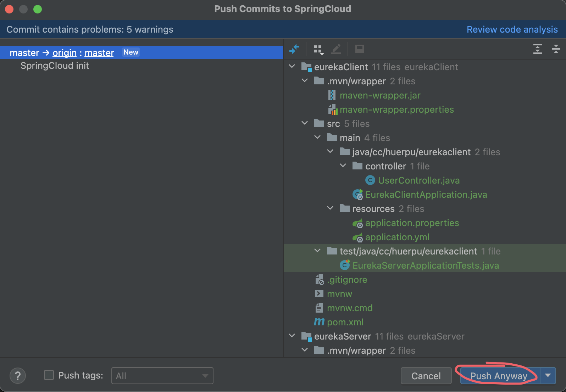This screenshot has width=566, height=392.
Task: Click the Collapse All toolbar icon
Action: pos(556,49)
